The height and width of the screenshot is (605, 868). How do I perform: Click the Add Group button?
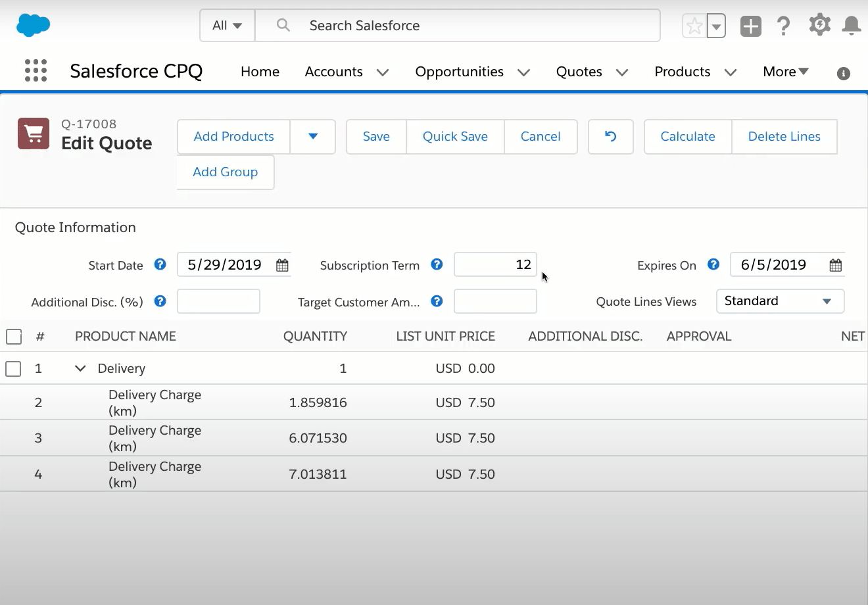click(x=225, y=172)
